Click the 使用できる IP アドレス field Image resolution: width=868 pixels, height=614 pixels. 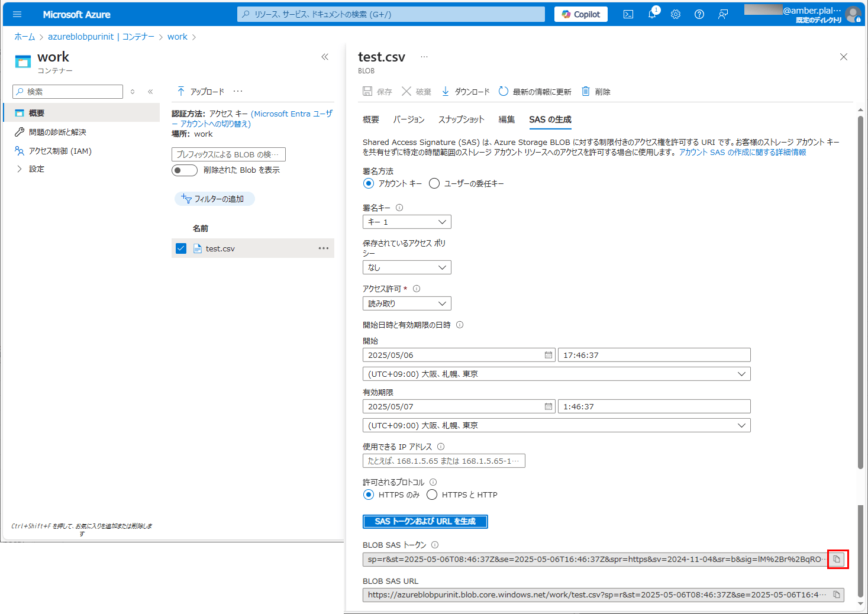coord(444,461)
